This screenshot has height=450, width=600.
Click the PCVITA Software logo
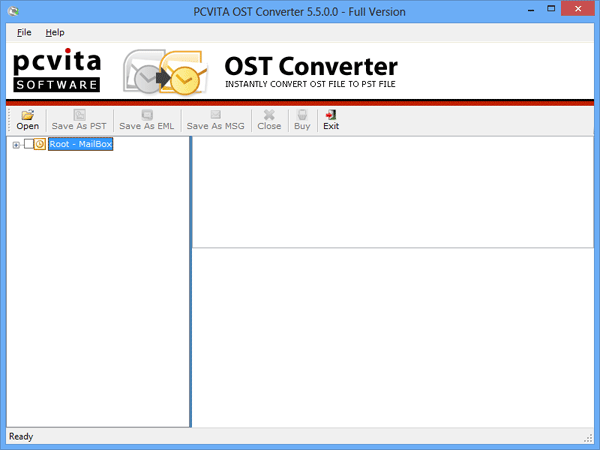click(56, 70)
